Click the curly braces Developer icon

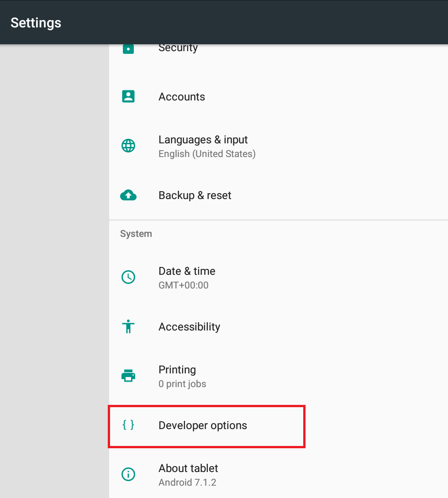coord(128,425)
